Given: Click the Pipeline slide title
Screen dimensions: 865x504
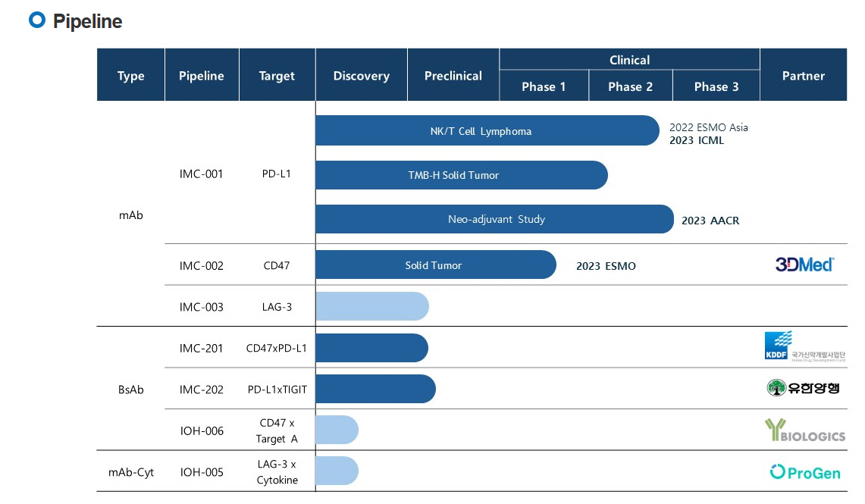Looking at the screenshot, I should click(87, 21).
